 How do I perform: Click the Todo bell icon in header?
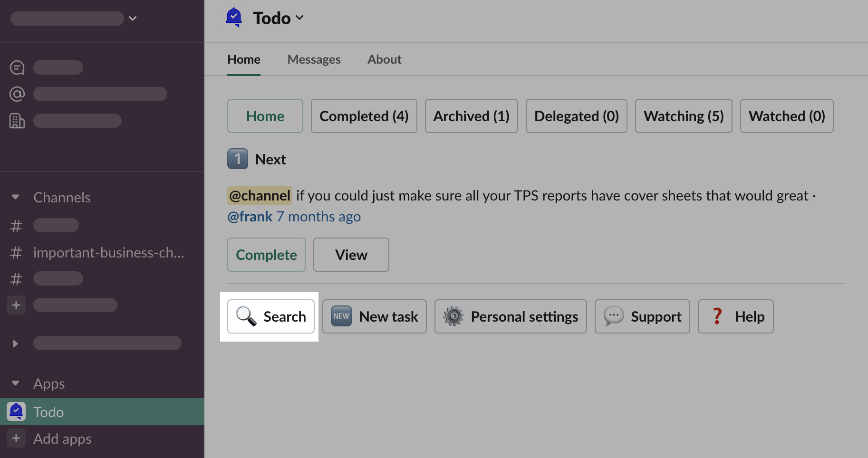click(x=233, y=18)
